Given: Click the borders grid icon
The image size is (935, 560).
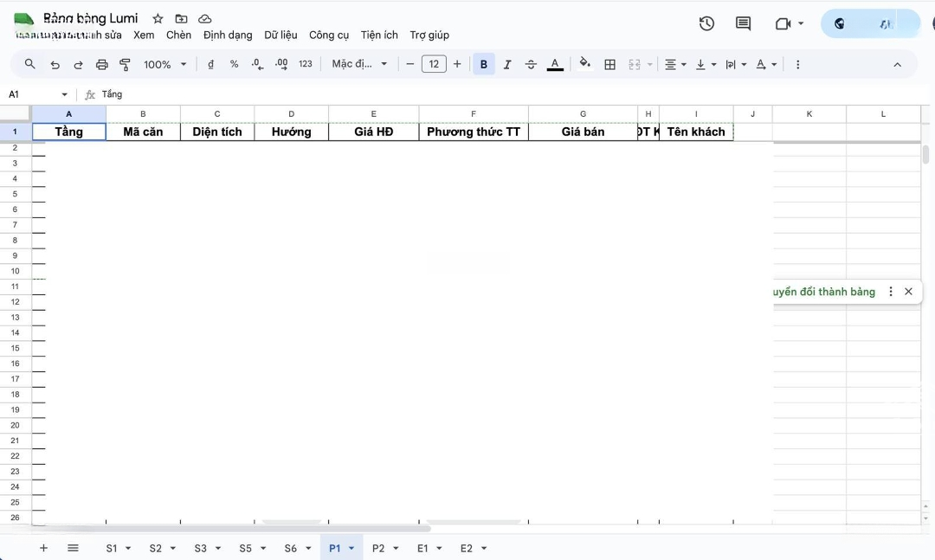Looking at the screenshot, I should tap(609, 64).
